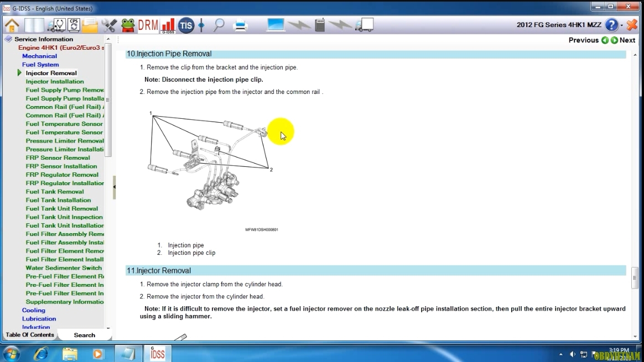This screenshot has height=362, width=644.
Task: Open the IDSS taskbar button
Action: click(x=157, y=353)
